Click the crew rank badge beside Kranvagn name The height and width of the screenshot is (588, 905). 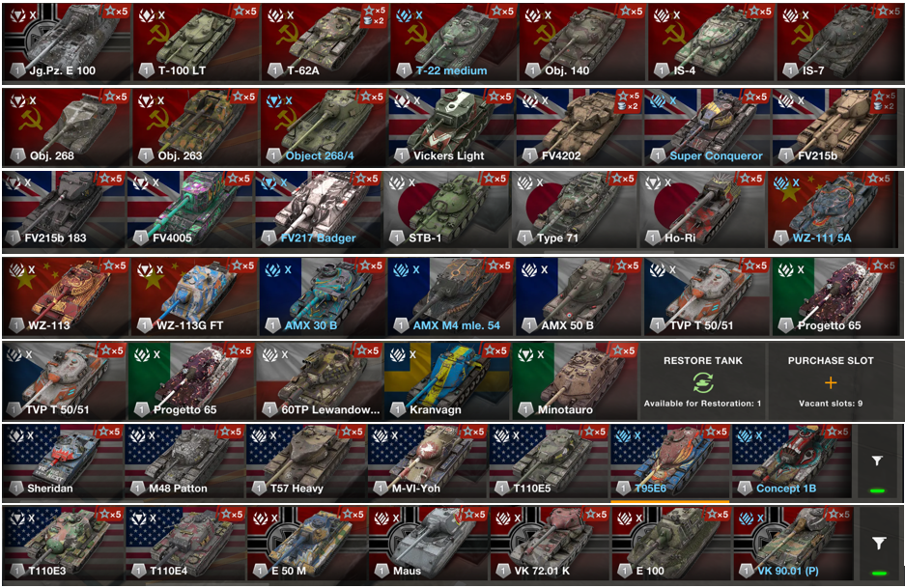point(397,409)
